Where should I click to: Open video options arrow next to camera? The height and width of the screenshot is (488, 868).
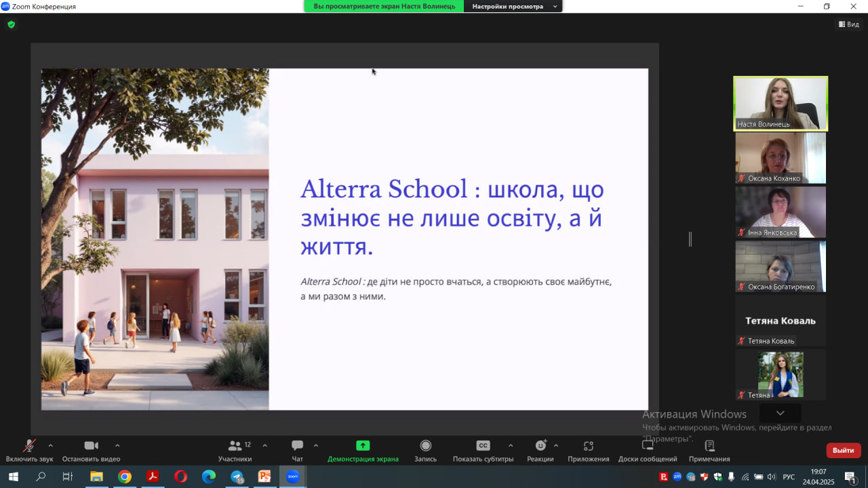pyautogui.click(x=117, y=445)
